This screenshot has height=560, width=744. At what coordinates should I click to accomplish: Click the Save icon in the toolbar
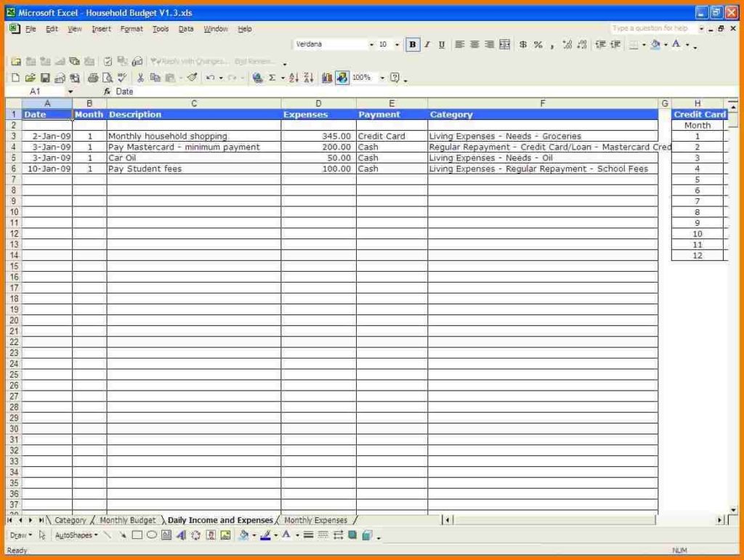pyautogui.click(x=45, y=78)
